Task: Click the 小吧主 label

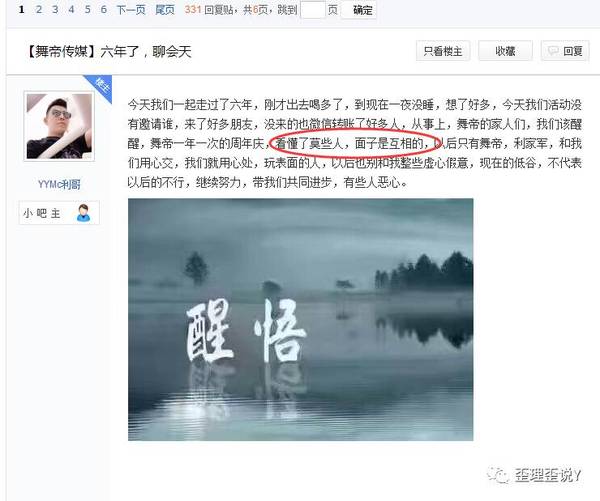Action: click(x=42, y=213)
